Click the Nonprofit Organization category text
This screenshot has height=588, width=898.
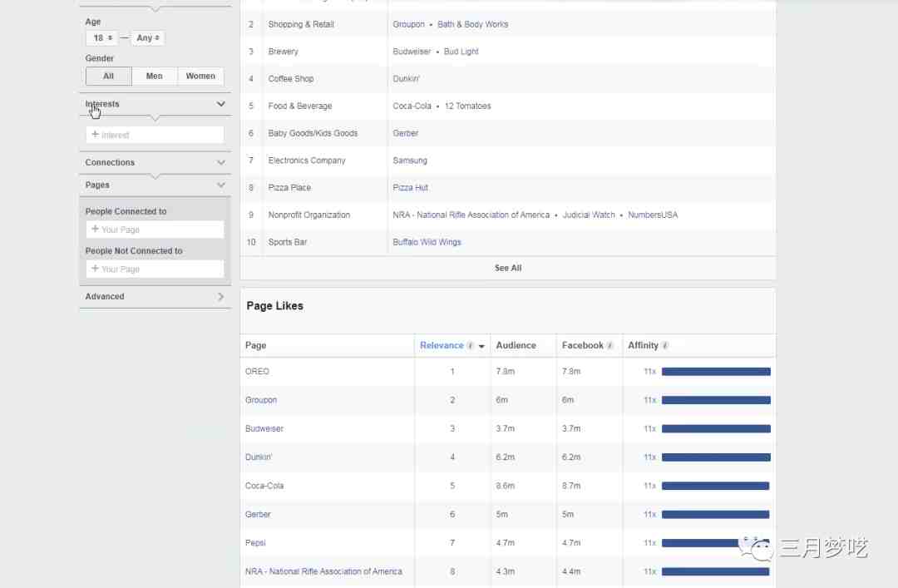309,215
